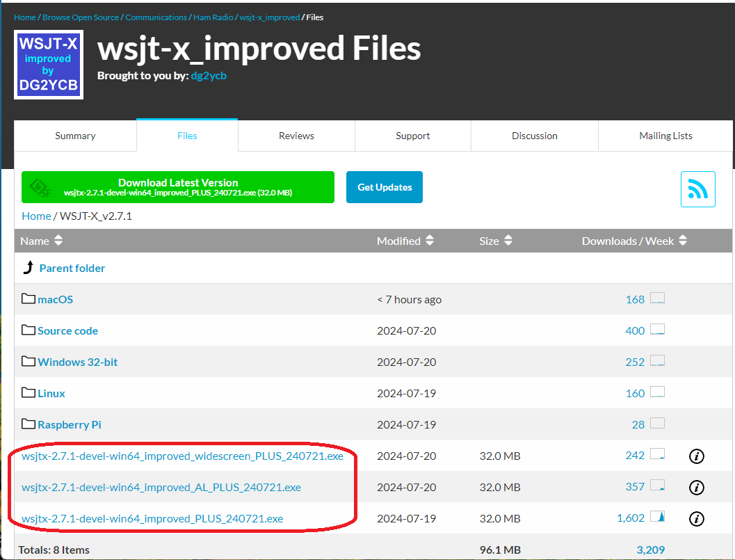Click the WSJT-X improved project logo

[x=49, y=65]
